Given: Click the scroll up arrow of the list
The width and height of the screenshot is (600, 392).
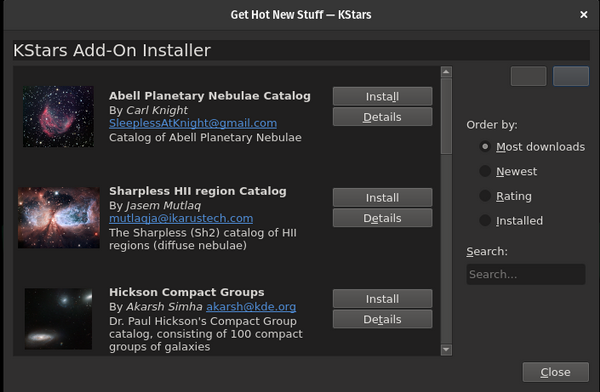Looking at the screenshot, I should [446, 72].
